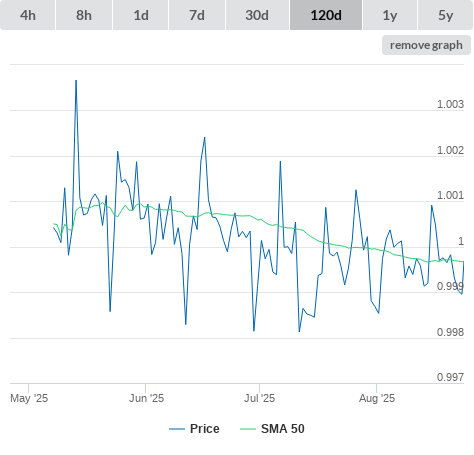Click the 0.997 y-axis label
The image size is (474, 455).
tap(450, 377)
